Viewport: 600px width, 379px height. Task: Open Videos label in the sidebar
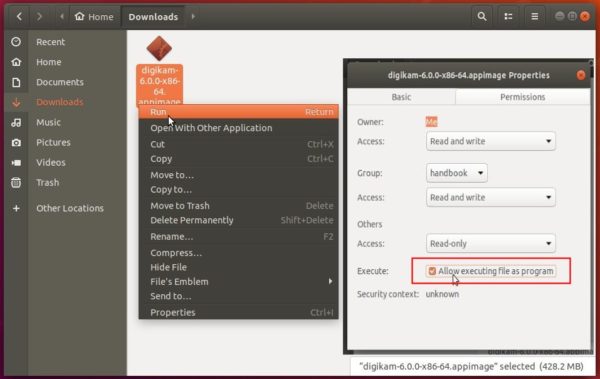coord(51,163)
